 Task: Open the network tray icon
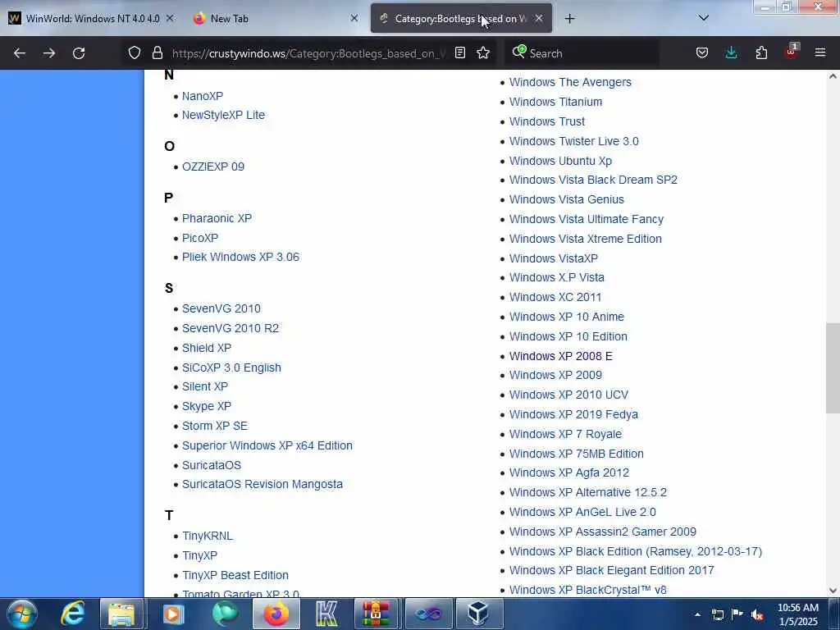[718, 614]
